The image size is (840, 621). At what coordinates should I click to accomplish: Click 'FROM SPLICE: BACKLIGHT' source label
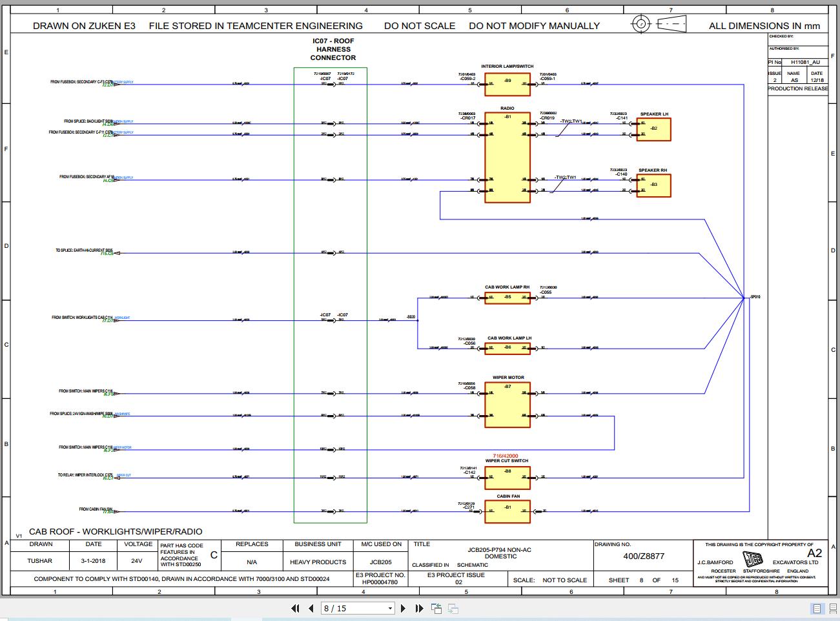tap(88, 121)
